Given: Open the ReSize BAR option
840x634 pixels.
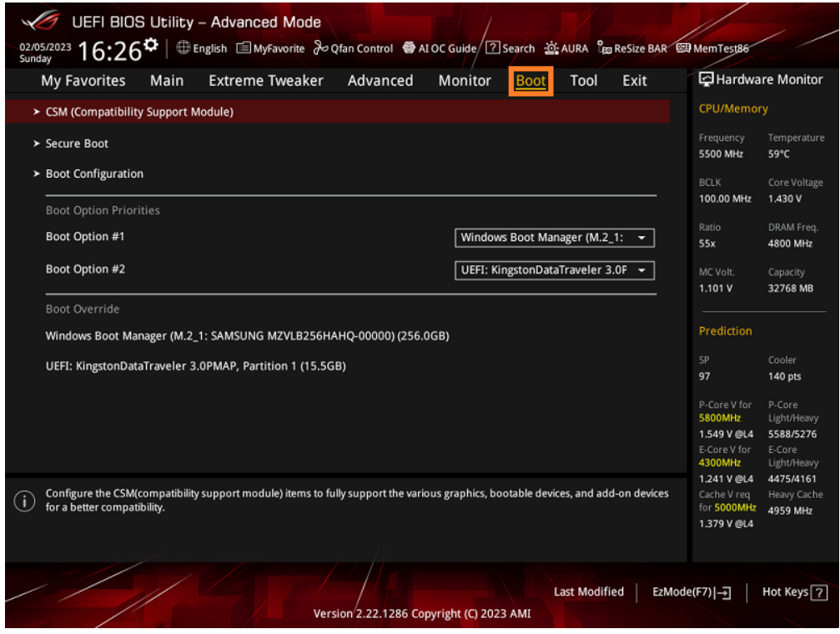Looking at the screenshot, I should click(x=632, y=48).
